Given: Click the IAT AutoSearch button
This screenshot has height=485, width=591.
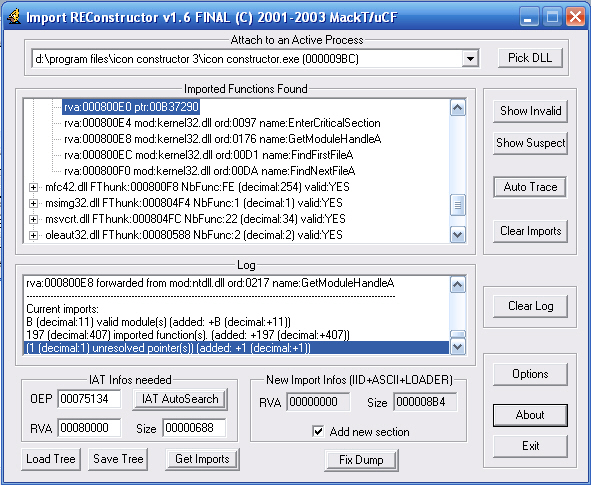Looking at the screenshot, I should 180,399.
